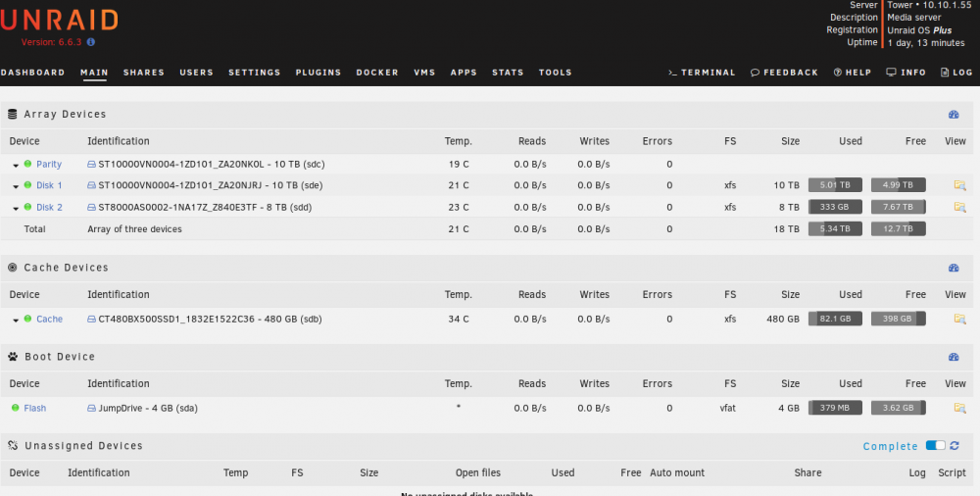Image resolution: width=980 pixels, height=496 pixels.
Task: Open the system Log
Action: click(956, 73)
